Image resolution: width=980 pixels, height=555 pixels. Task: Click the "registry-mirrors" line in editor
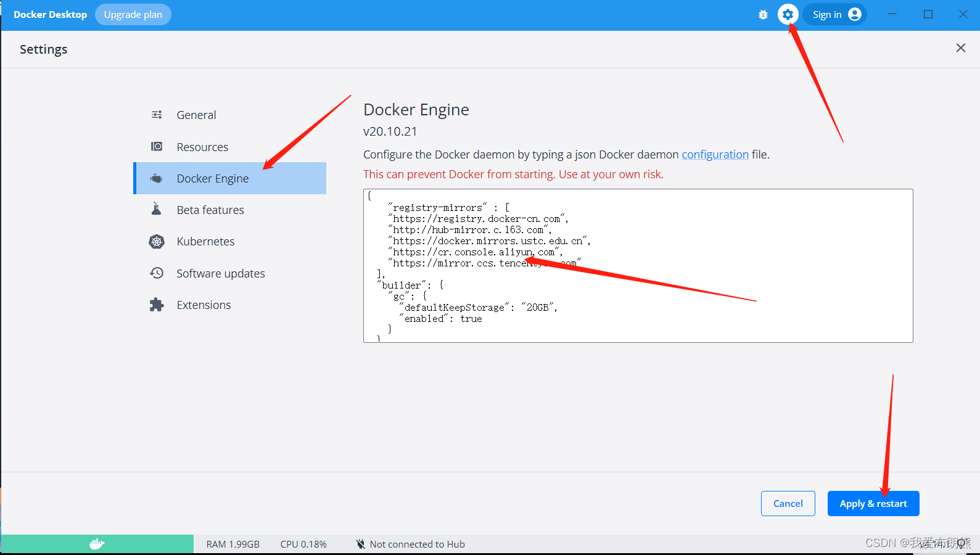click(448, 208)
